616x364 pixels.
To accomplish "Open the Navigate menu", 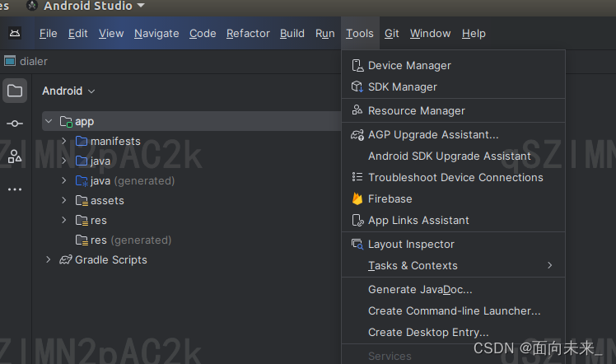I will (x=156, y=34).
